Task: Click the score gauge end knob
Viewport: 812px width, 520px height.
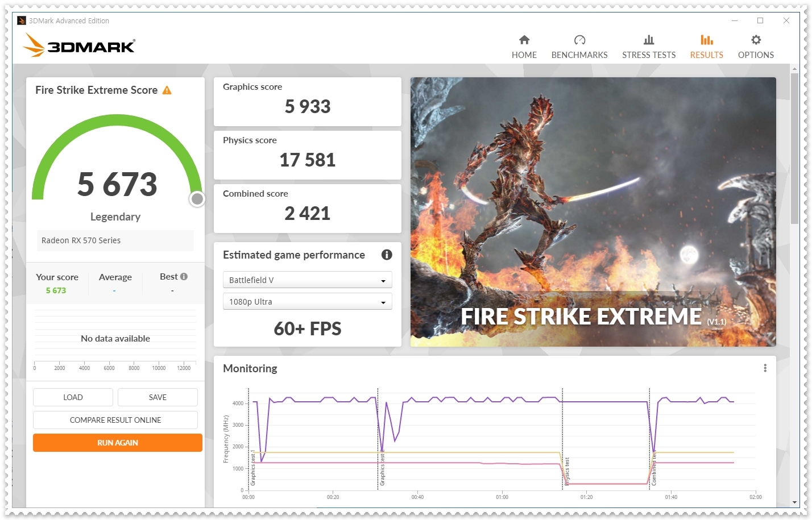Action: point(197,199)
